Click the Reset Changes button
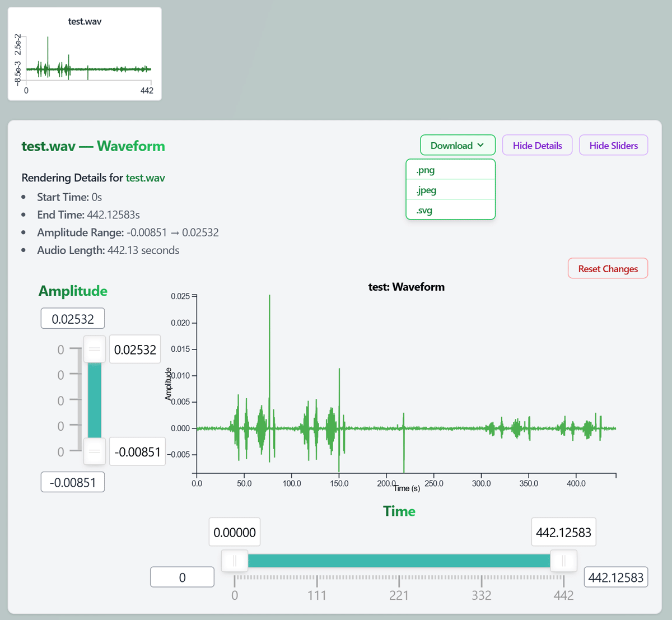Image resolution: width=672 pixels, height=620 pixels. [x=608, y=268]
